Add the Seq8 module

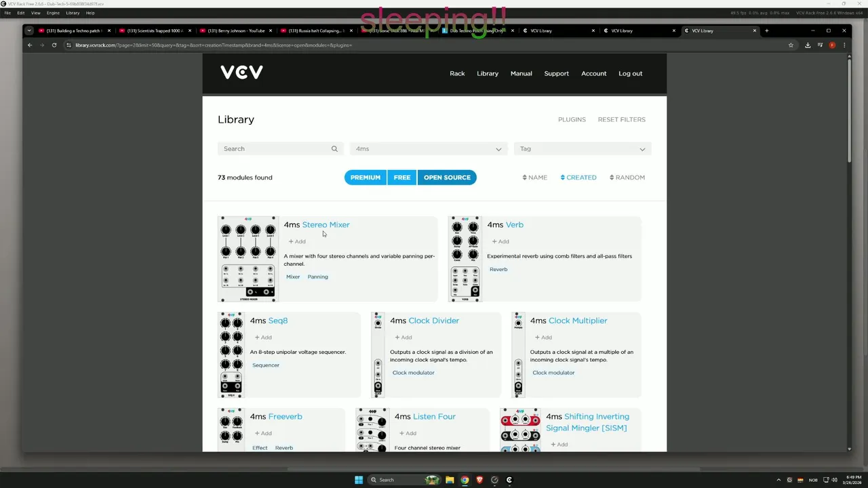click(x=263, y=337)
